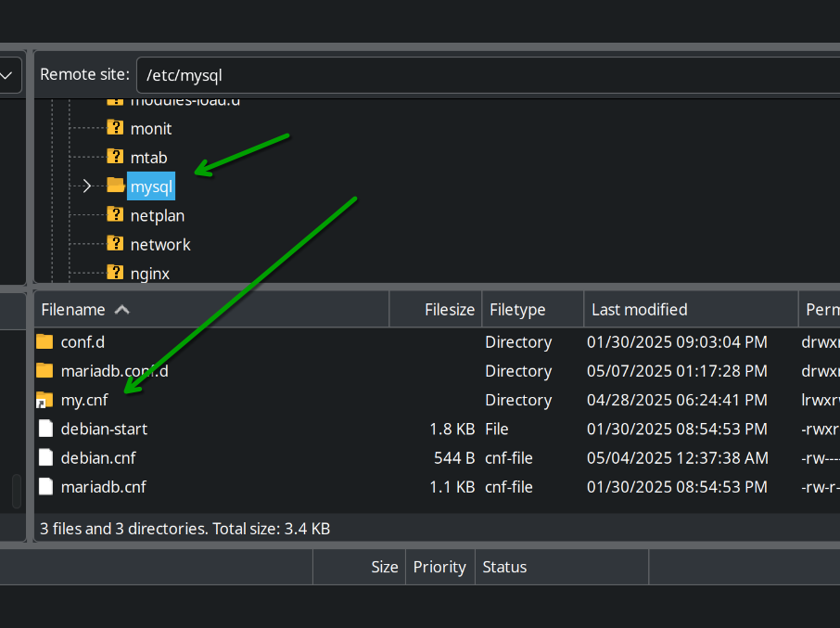The width and height of the screenshot is (840, 628).
Task: Click the mysql folder icon in tree
Action: click(x=115, y=186)
